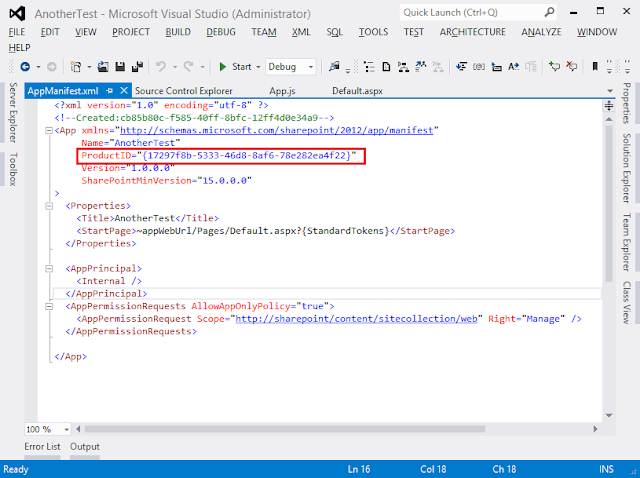Click the uncomment selection icon with red X

click(571, 67)
